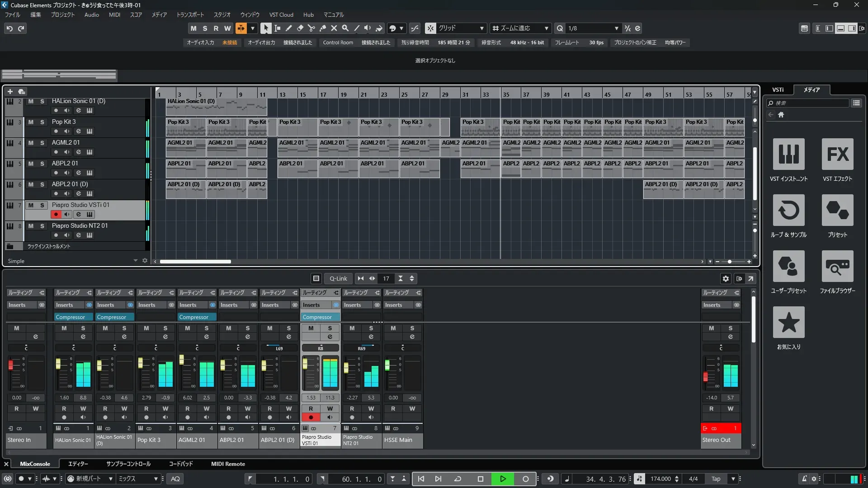The width and height of the screenshot is (868, 488).
Task: Click the Q-Link button in MixConsole
Action: click(338, 278)
